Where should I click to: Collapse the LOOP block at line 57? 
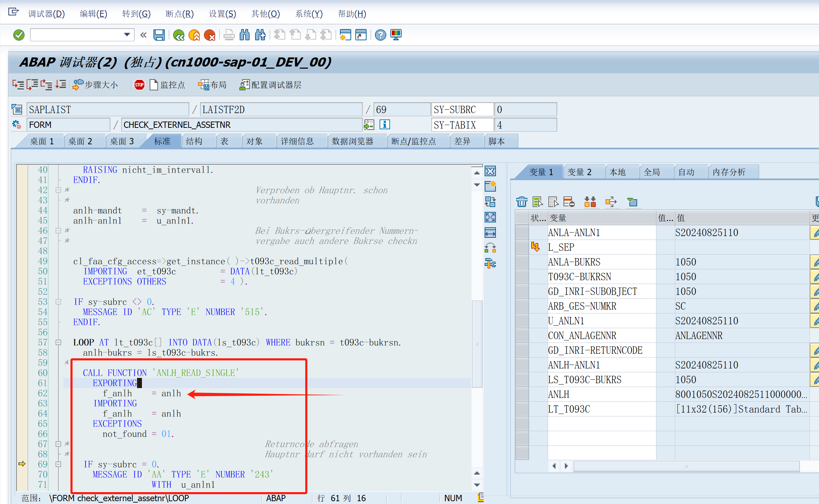[x=59, y=342]
